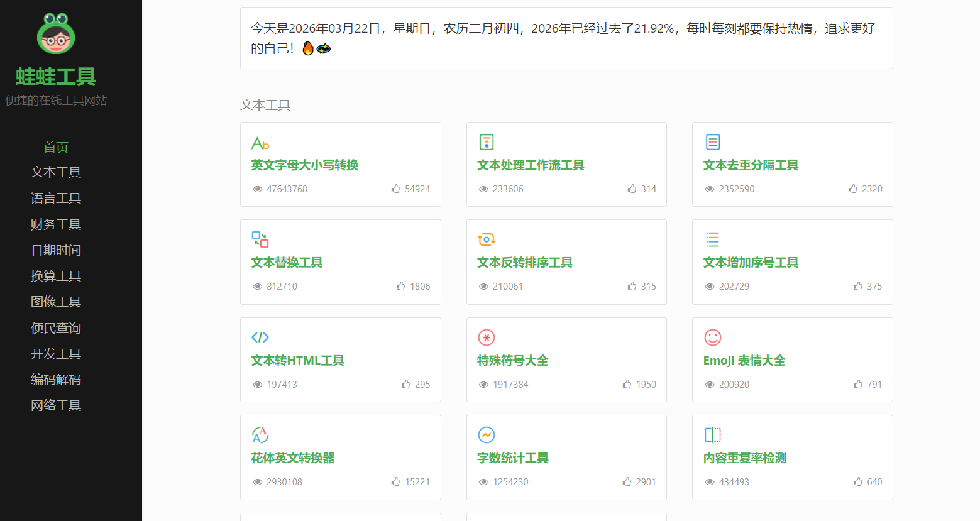The height and width of the screenshot is (521, 980).
Task: Click the asterisk icon for special symbols
Action: tap(486, 337)
